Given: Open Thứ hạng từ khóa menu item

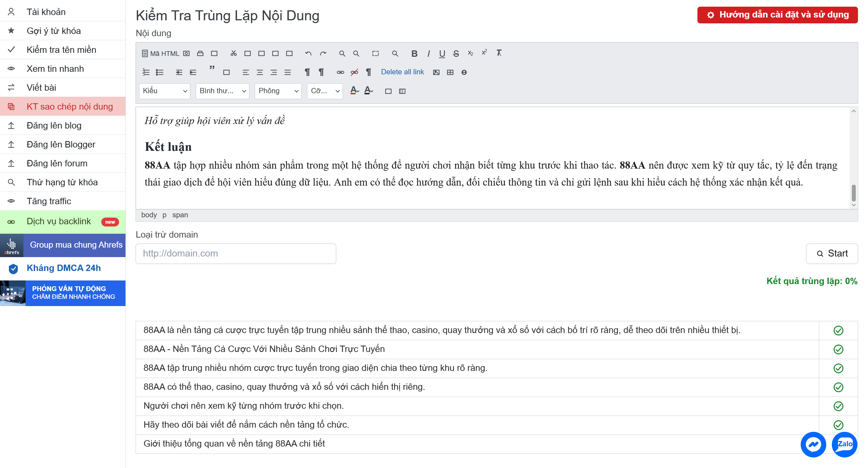Looking at the screenshot, I should pyautogui.click(x=63, y=182).
